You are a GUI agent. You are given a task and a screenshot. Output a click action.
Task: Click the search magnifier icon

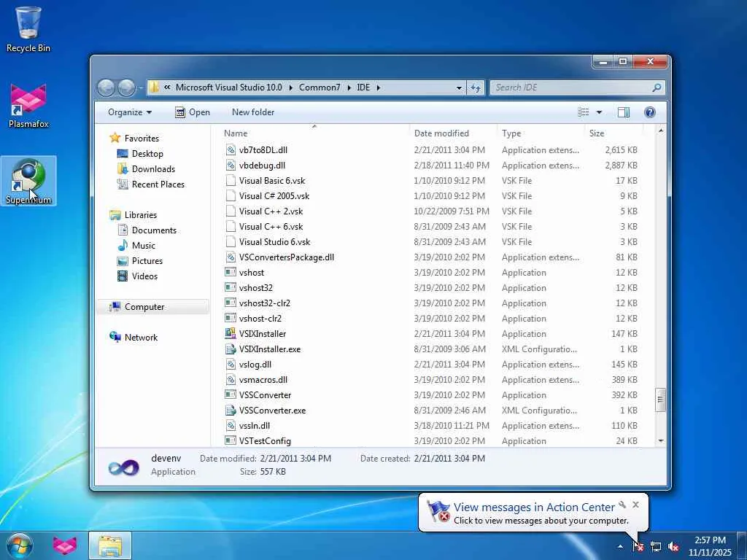click(657, 87)
